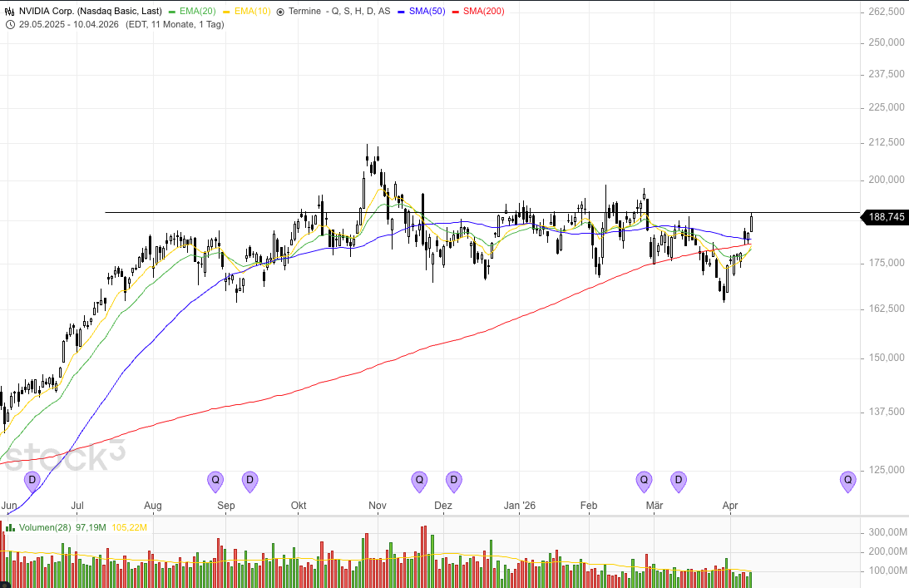This screenshot has height=588, width=909.
Task: Select the SMA(50) legend entry
Action: [x=422, y=11]
